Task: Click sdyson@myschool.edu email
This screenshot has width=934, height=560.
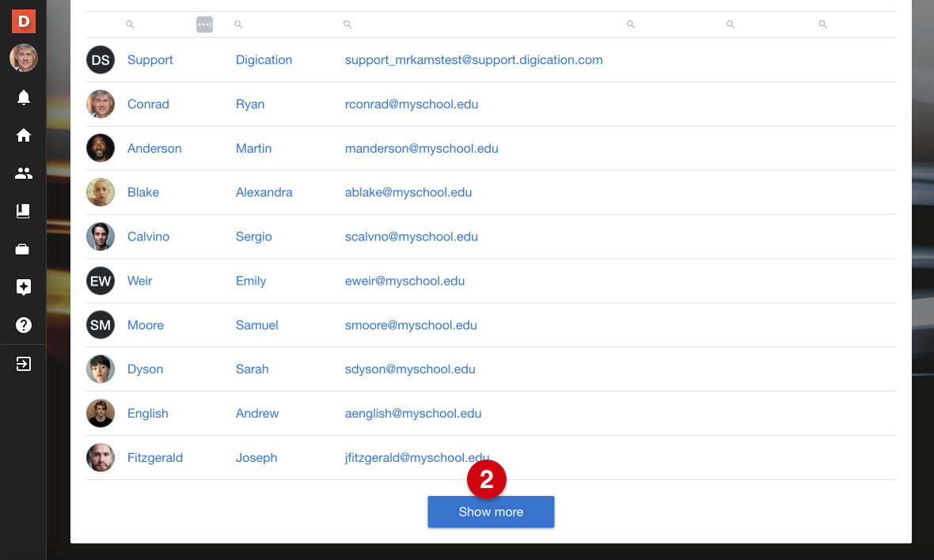Action: (x=410, y=369)
